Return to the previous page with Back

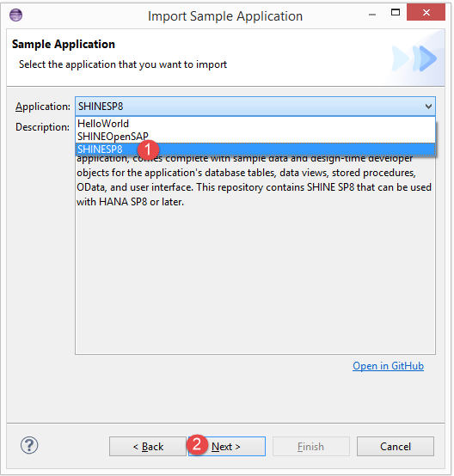[148, 447]
